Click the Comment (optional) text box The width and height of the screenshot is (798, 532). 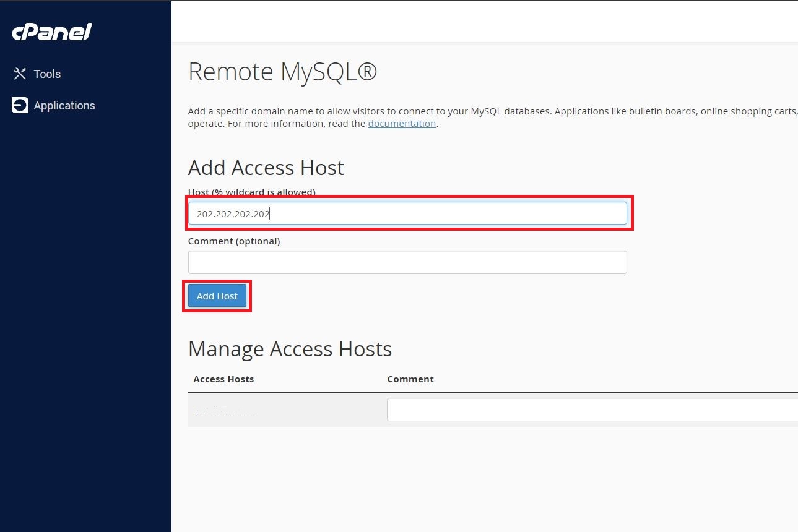[x=407, y=262]
